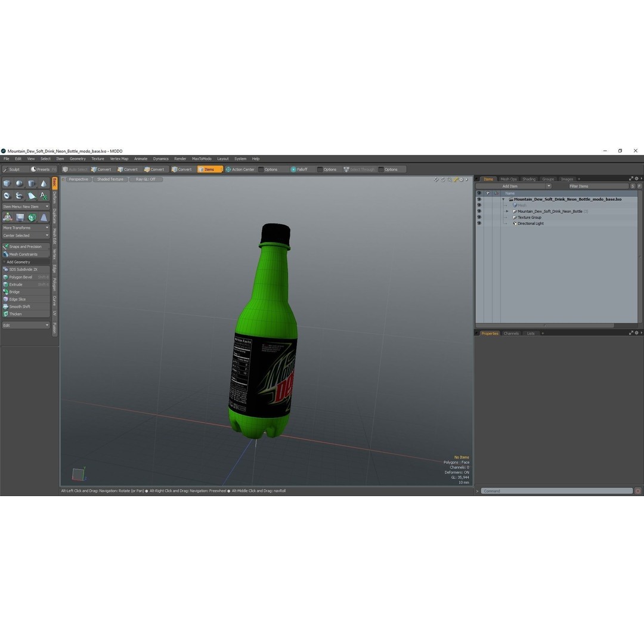Enable Items selection mode
The height and width of the screenshot is (644, 644).
[x=209, y=169]
